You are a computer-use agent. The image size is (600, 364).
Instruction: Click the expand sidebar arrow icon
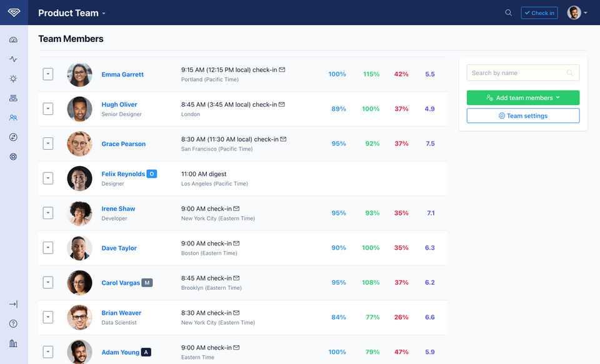[x=13, y=304]
